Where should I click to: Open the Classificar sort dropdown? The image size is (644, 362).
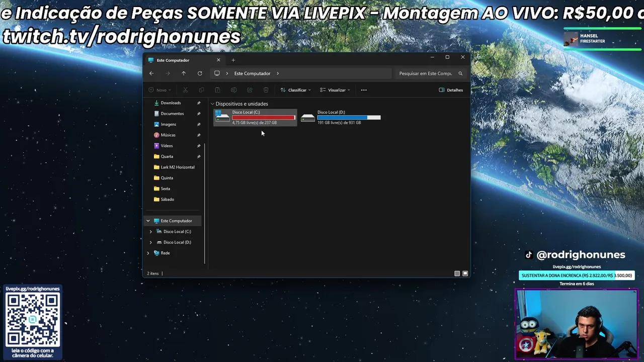point(296,90)
